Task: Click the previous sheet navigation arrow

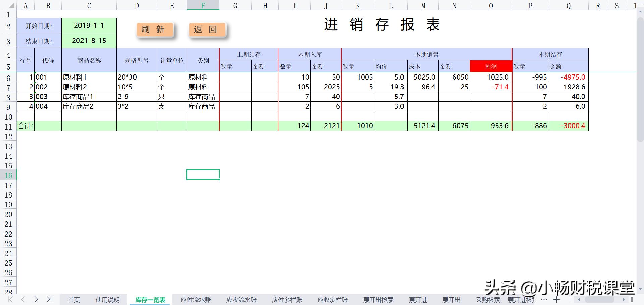Action: pyautogui.click(x=23, y=300)
